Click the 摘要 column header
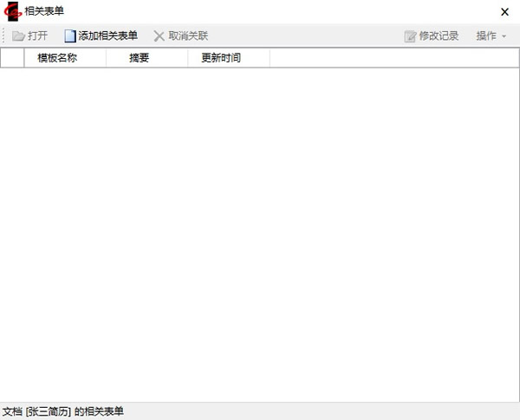 [139, 58]
